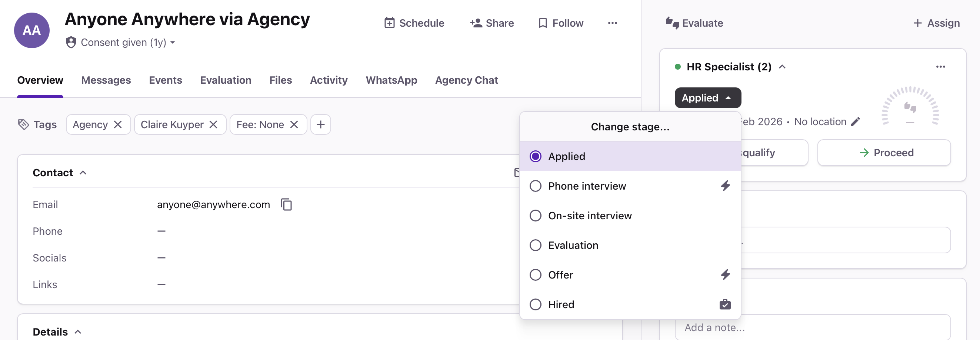980x340 pixels.
Task: Click the Evaluate thumbs icon
Action: tap(672, 23)
